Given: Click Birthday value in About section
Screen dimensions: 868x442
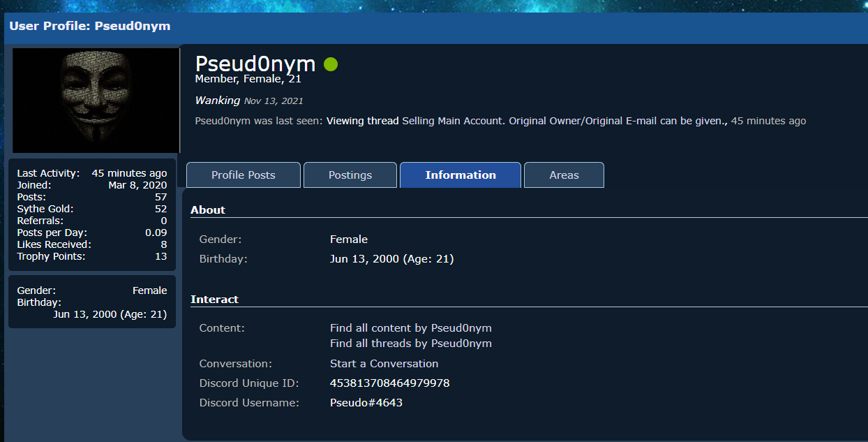Looking at the screenshot, I should click(x=392, y=259).
